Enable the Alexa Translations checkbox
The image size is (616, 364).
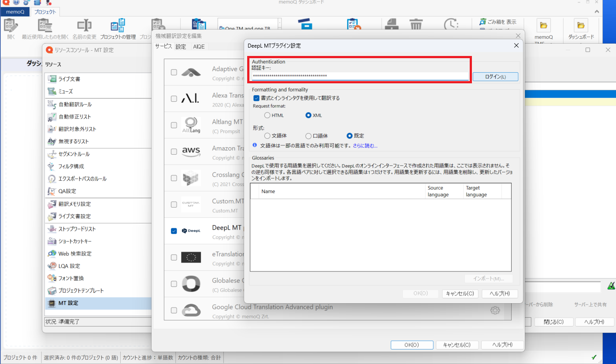(174, 99)
